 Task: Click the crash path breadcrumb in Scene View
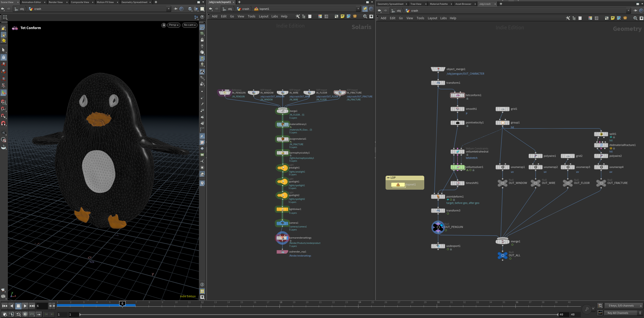37,9
